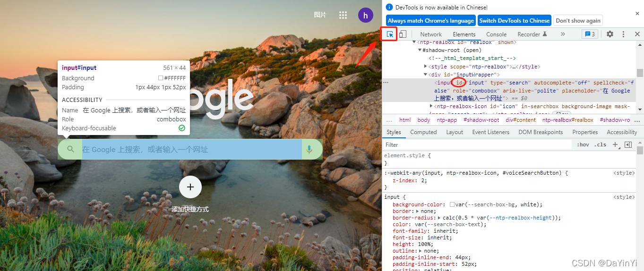Click left breadcrumb overflow ellipsis

[389, 120]
